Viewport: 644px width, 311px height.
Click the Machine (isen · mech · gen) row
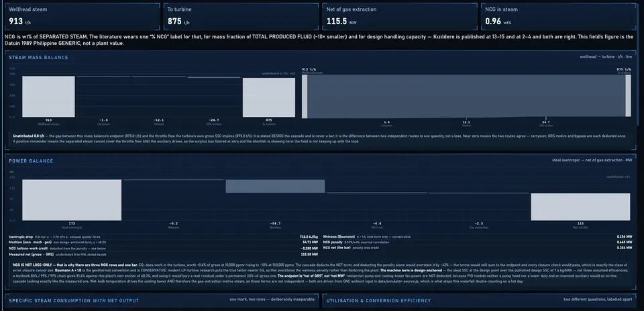tap(164, 242)
